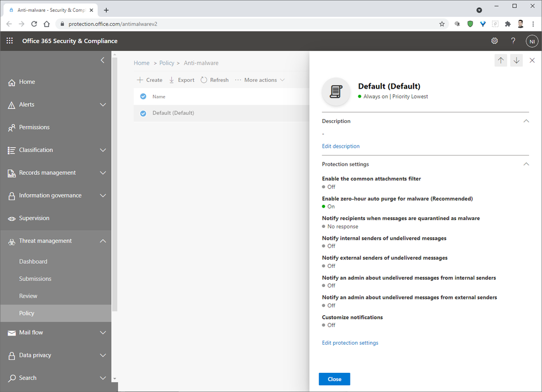Viewport: 542px width, 392px height.
Task: Refresh the anti-malware policy list
Action: (x=214, y=80)
